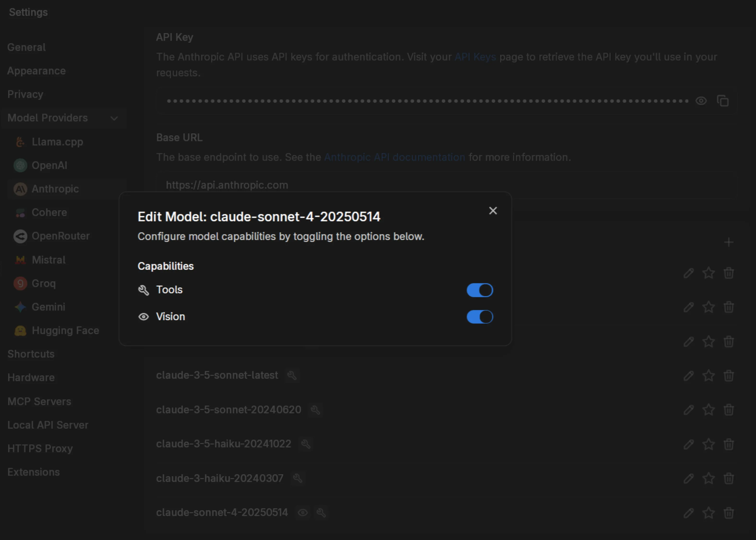Click the plus icon to add model
The image size is (756, 540).
(x=728, y=242)
